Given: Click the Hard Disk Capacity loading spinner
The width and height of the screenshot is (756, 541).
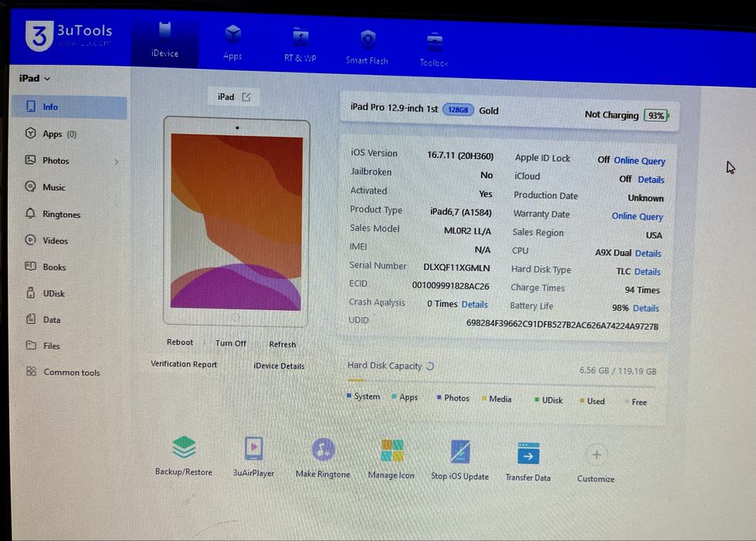Looking at the screenshot, I should 429,366.
